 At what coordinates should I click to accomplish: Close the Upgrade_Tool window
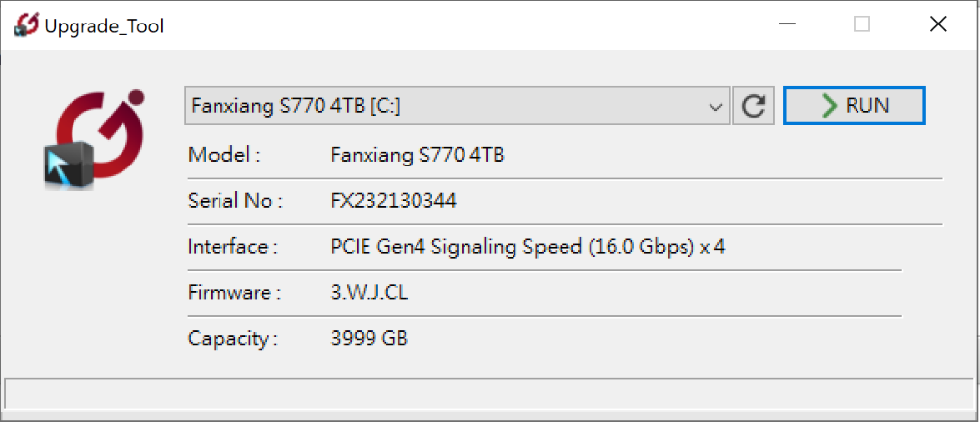[938, 25]
